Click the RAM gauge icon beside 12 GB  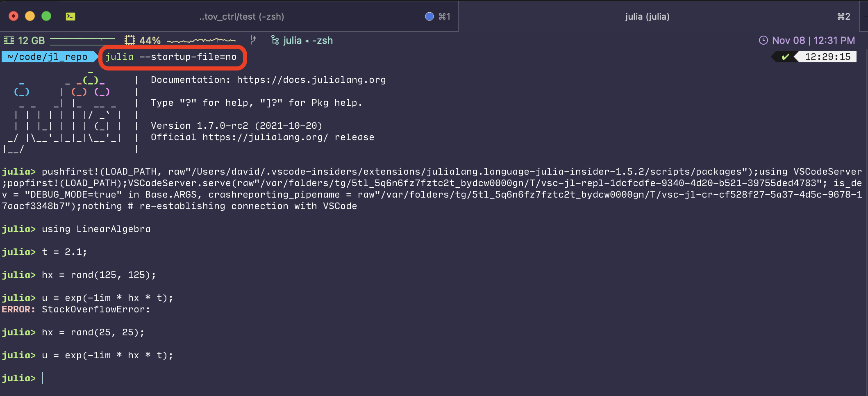click(x=9, y=40)
